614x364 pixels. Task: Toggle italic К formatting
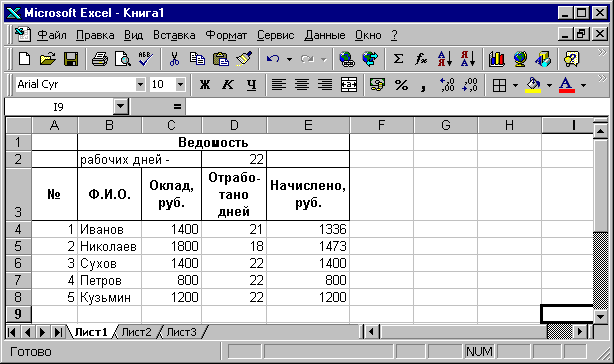228,85
